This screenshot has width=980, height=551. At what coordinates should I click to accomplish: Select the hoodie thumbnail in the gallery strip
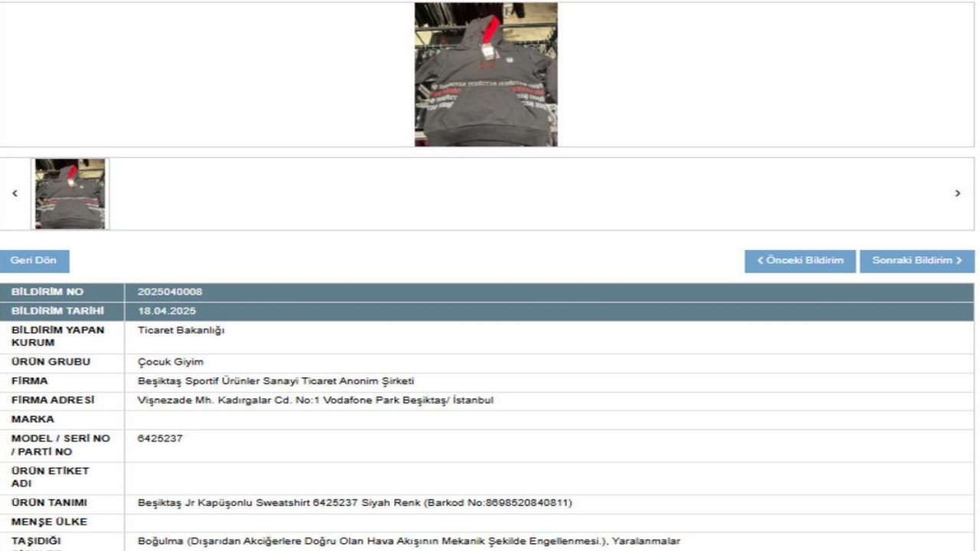(x=70, y=194)
